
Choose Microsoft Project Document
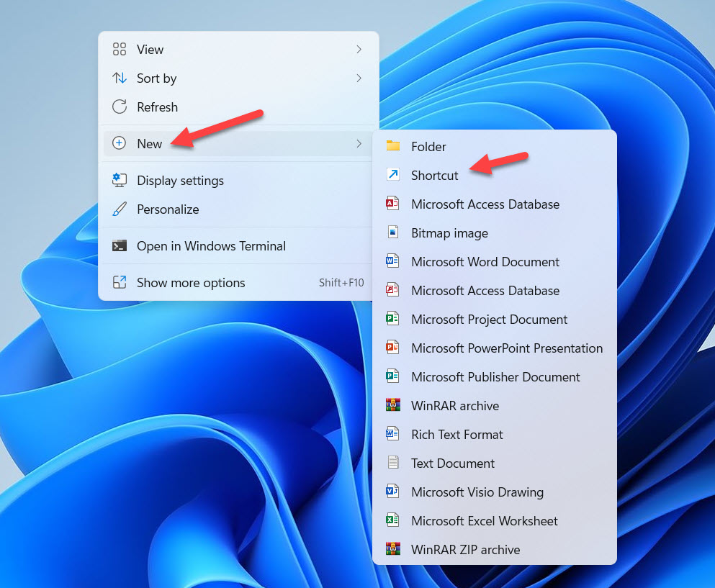(x=489, y=320)
